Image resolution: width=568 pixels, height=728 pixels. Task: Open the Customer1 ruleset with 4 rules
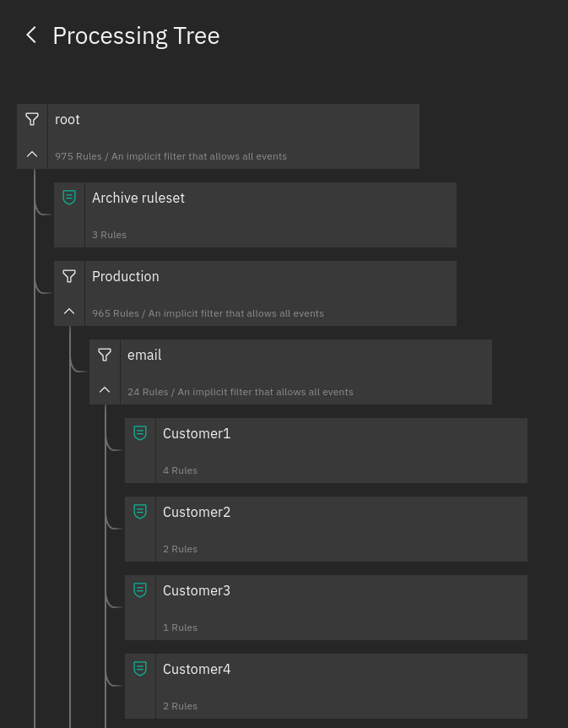tap(342, 450)
